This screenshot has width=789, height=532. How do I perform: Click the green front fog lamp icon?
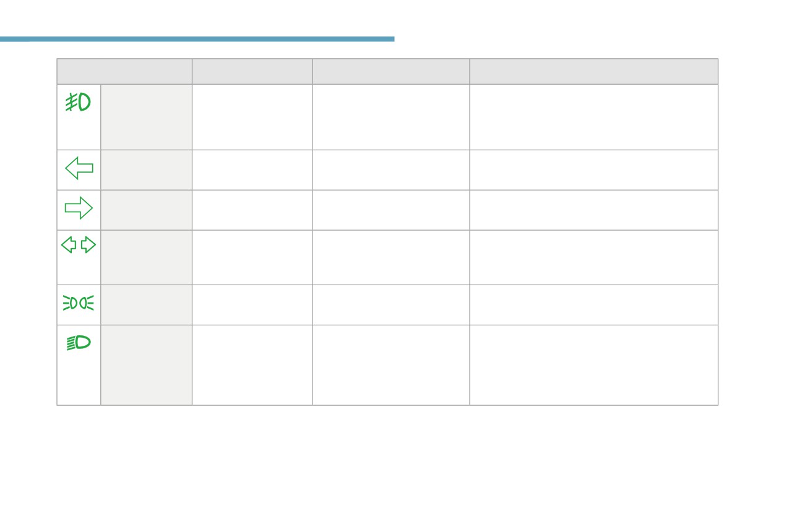[79, 102]
